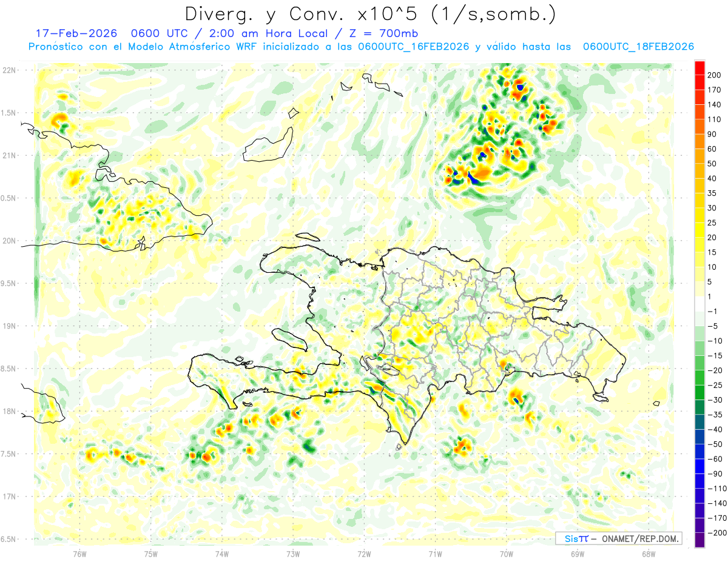Image resolution: width=728 pixels, height=562 pixels.
Task: Click the bottommost purple swatch of the colorbar
Action: [699, 540]
